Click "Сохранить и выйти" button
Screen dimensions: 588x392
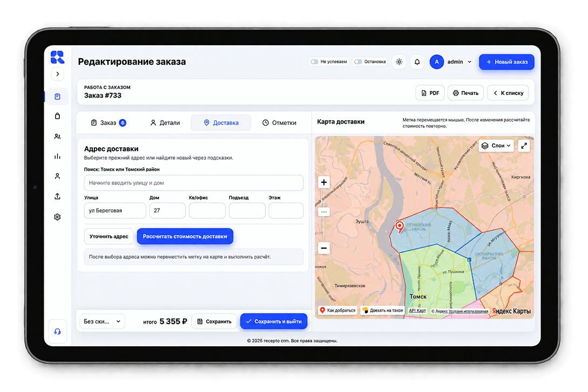274,321
